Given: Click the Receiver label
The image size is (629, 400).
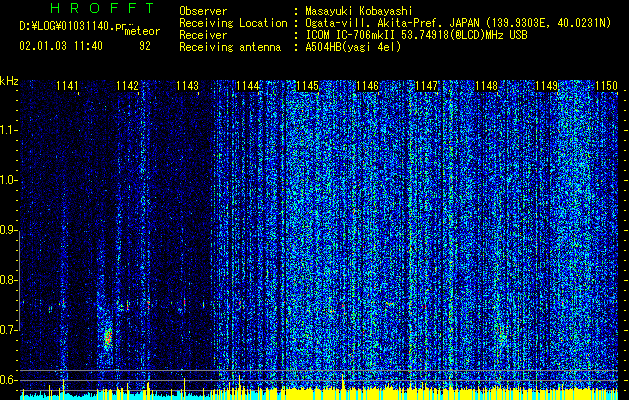Looking at the screenshot, I should tap(203, 35).
